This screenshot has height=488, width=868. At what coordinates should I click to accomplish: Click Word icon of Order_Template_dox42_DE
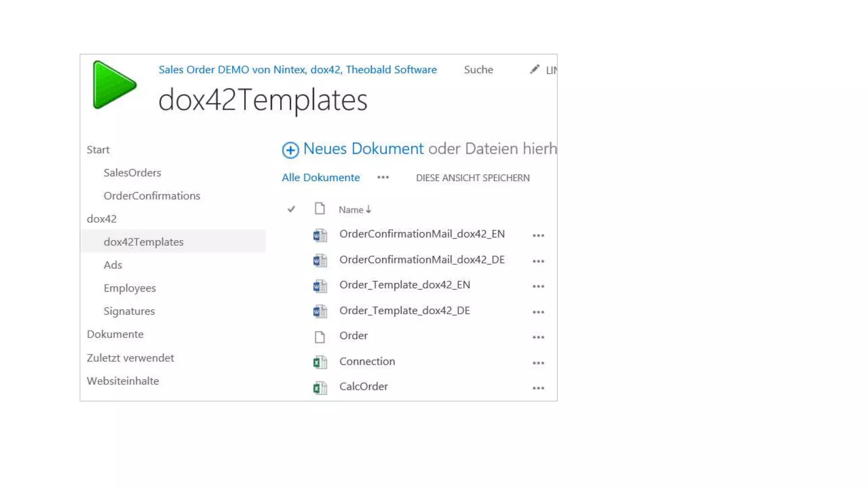coord(320,312)
